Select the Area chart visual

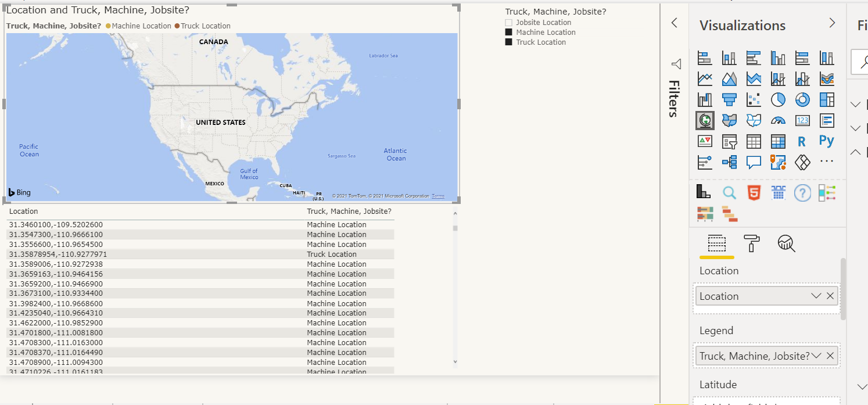[x=729, y=78]
